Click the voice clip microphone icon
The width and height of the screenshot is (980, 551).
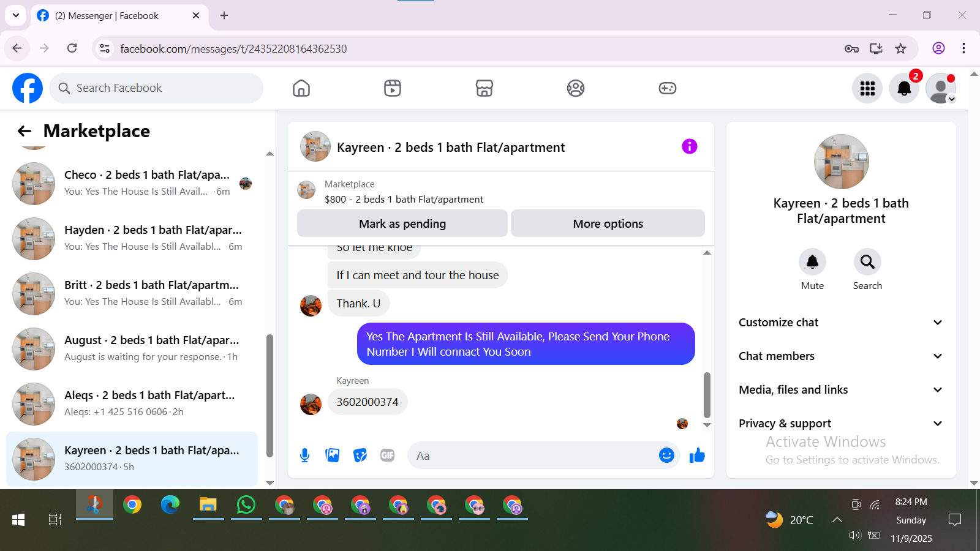305,455
